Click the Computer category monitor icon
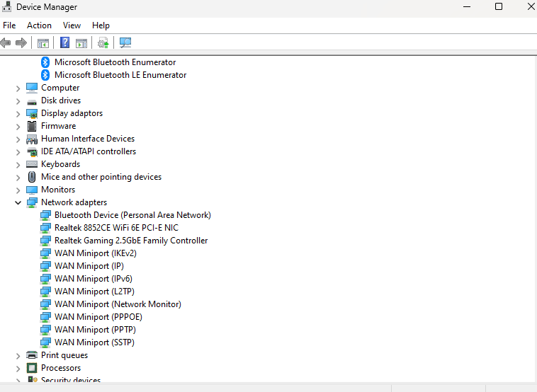 [32, 88]
